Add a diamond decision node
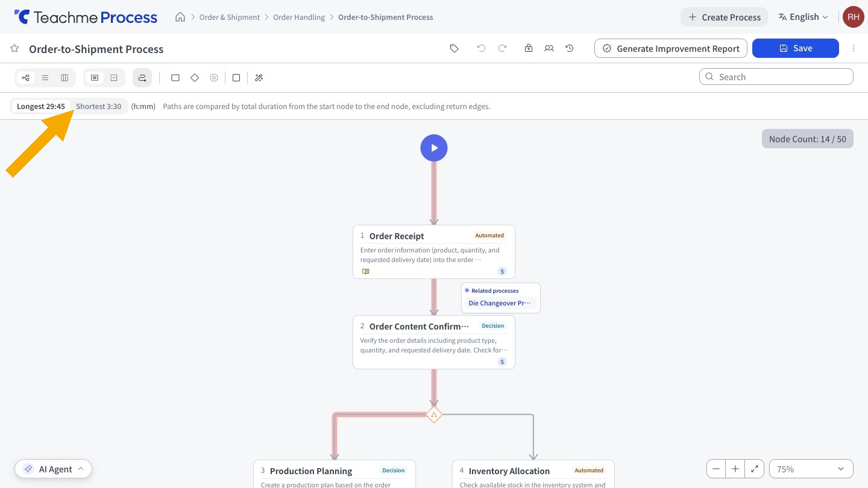The height and width of the screenshot is (488, 868). click(195, 78)
